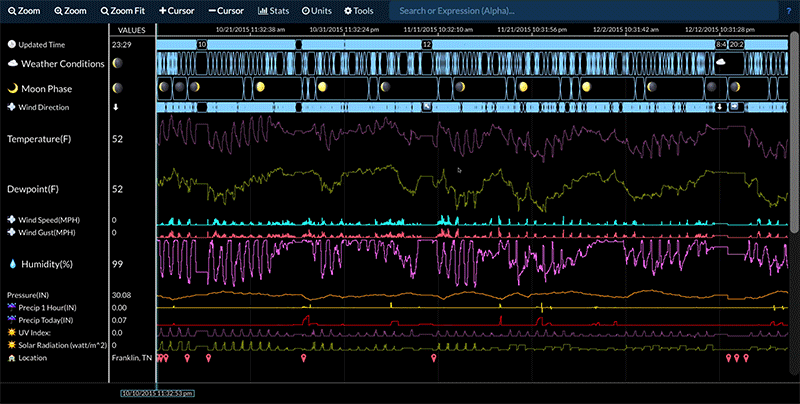Click the rain cloud icon for Precip Today
The width and height of the screenshot is (800, 404).
(12, 320)
